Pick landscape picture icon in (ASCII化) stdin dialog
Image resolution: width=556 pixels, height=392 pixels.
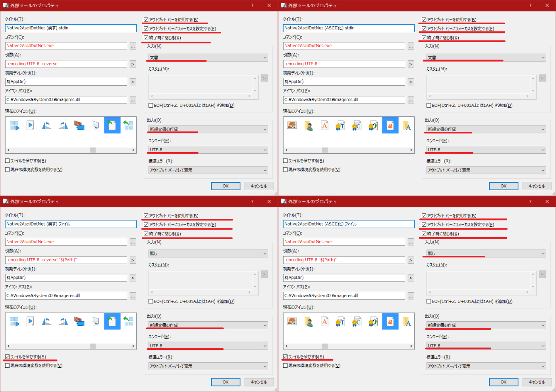[292, 126]
